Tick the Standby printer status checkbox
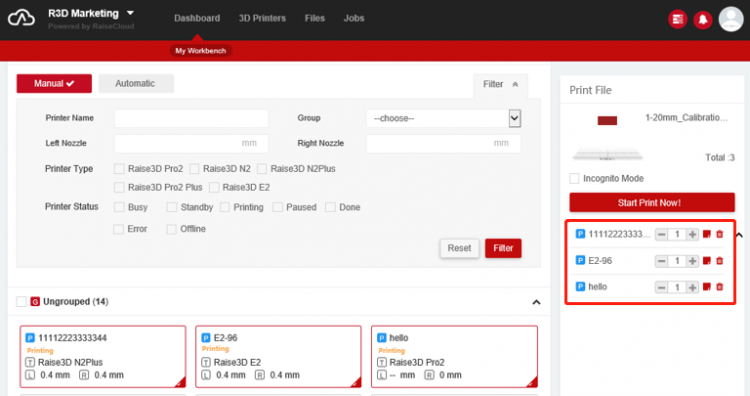 click(x=171, y=207)
